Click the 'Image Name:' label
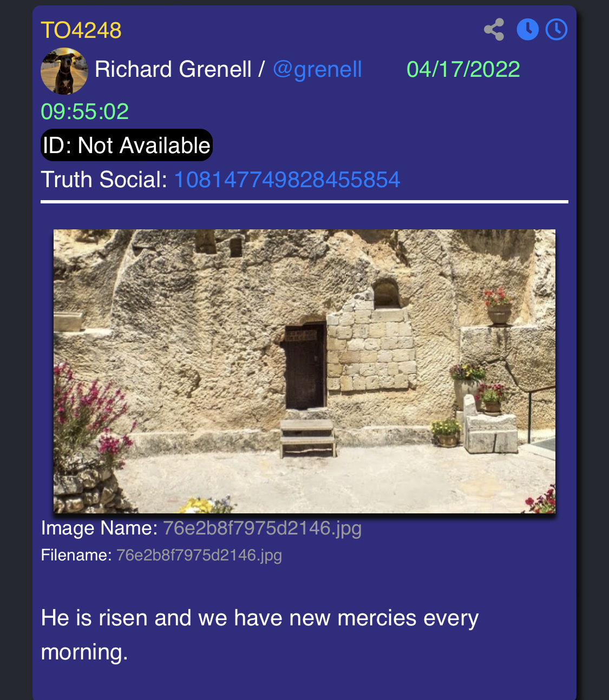This screenshot has height=700, width=609. click(99, 528)
